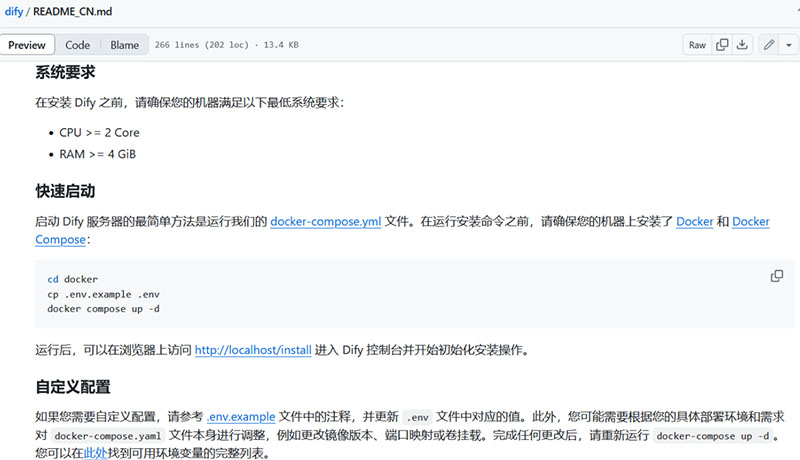This screenshot has height=460, width=800.
Task: Click 'CPU >= 2 Core' list item
Action: pyautogui.click(x=99, y=133)
